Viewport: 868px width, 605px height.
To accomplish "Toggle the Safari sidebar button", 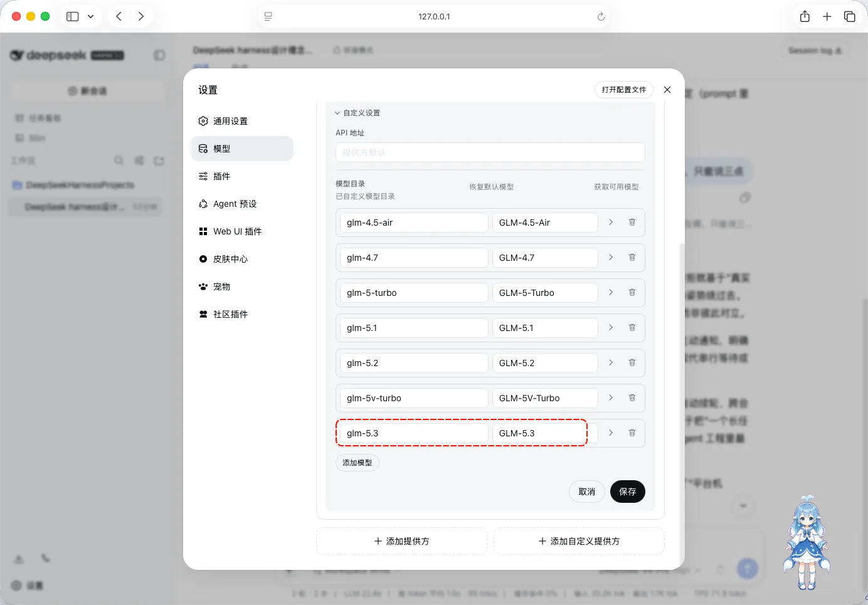I will 73,16.
